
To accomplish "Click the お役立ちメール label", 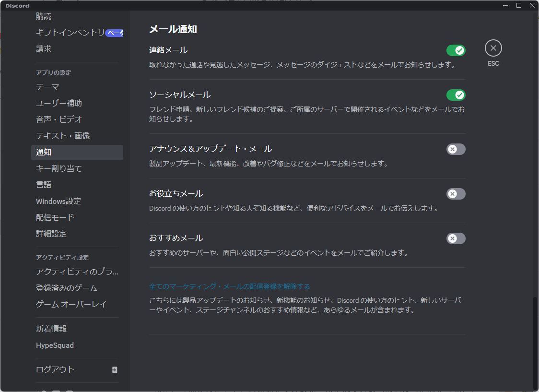I will point(176,193).
